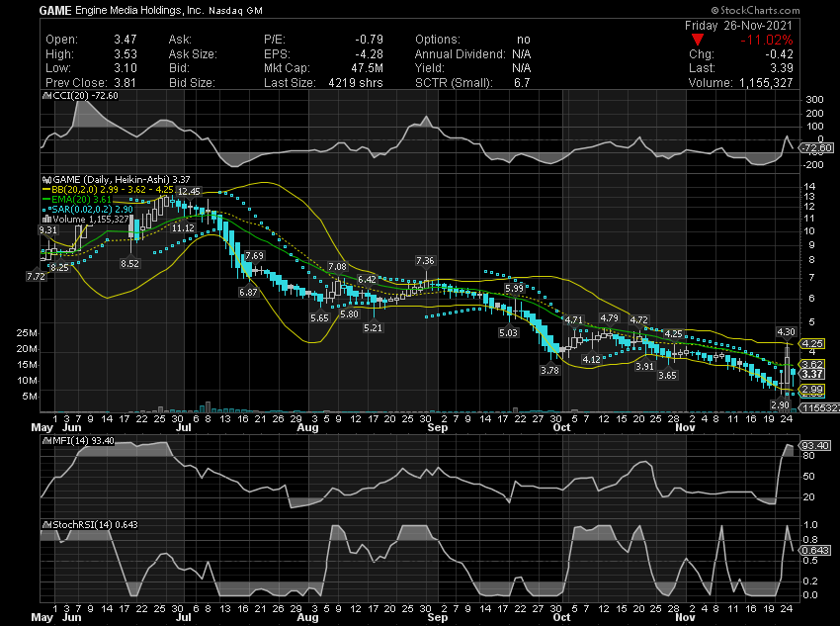The height and width of the screenshot is (626, 840).
Task: Click the -11.02% percent change value
Action: 766,40
